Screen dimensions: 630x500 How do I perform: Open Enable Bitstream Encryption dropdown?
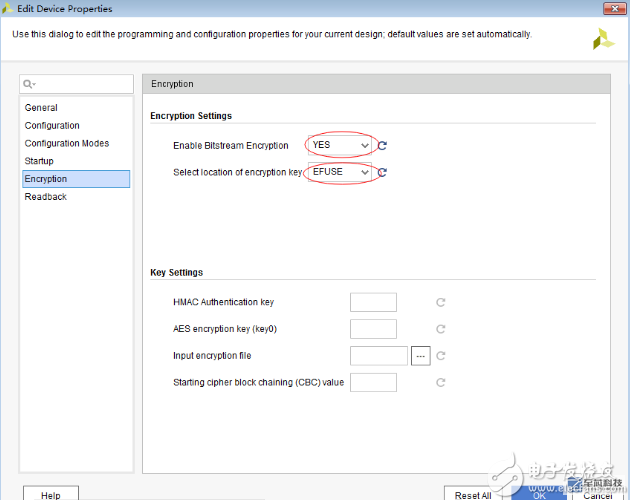340,145
